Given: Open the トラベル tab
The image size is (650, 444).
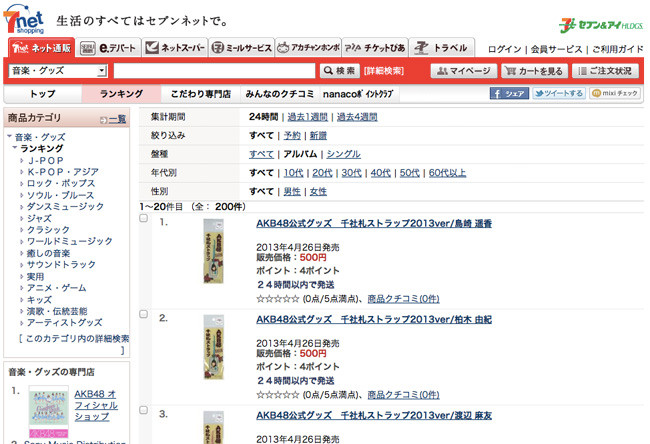Looking at the screenshot, I should 442,48.
